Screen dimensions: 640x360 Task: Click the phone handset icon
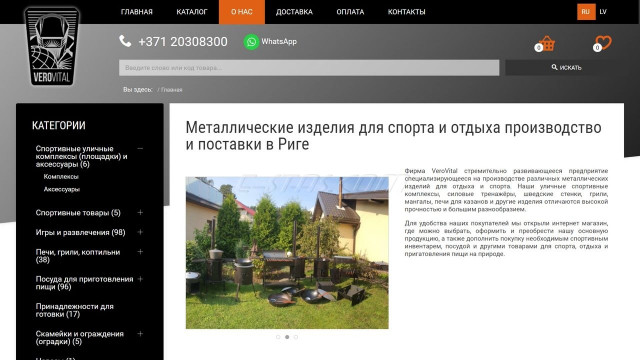click(125, 41)
